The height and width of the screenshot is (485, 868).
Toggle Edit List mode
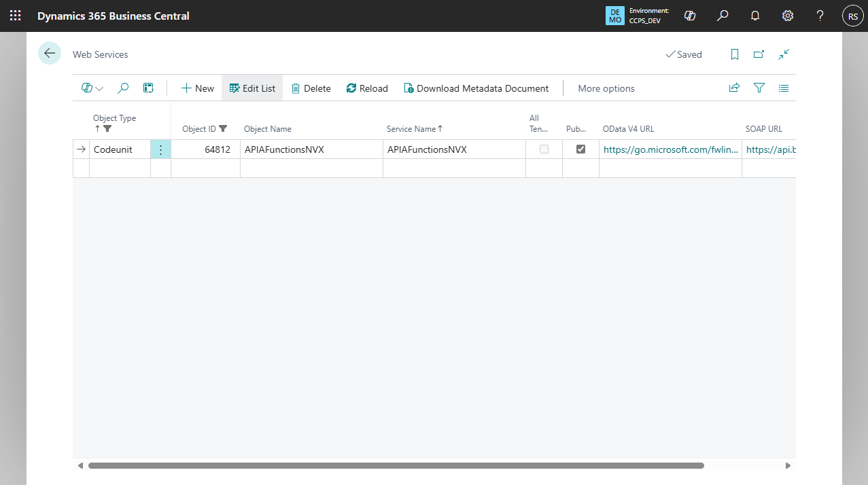pos(252,88)
